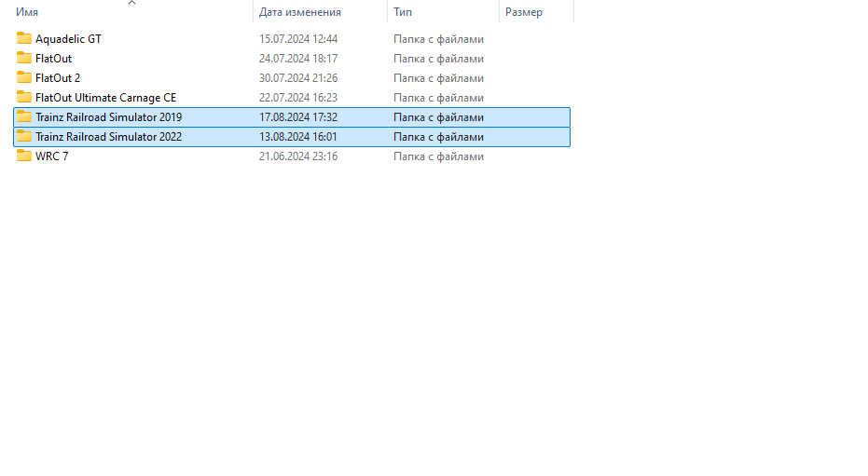
Task: Select the FlatOut Ultimate Carnage CE name
Action: click(105, 98)
